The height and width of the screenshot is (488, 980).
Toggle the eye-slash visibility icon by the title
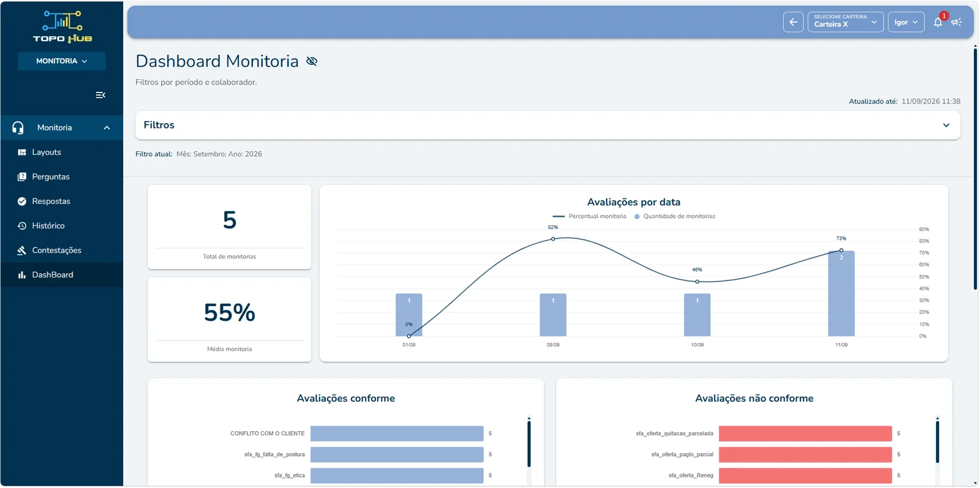coord(312,61)
